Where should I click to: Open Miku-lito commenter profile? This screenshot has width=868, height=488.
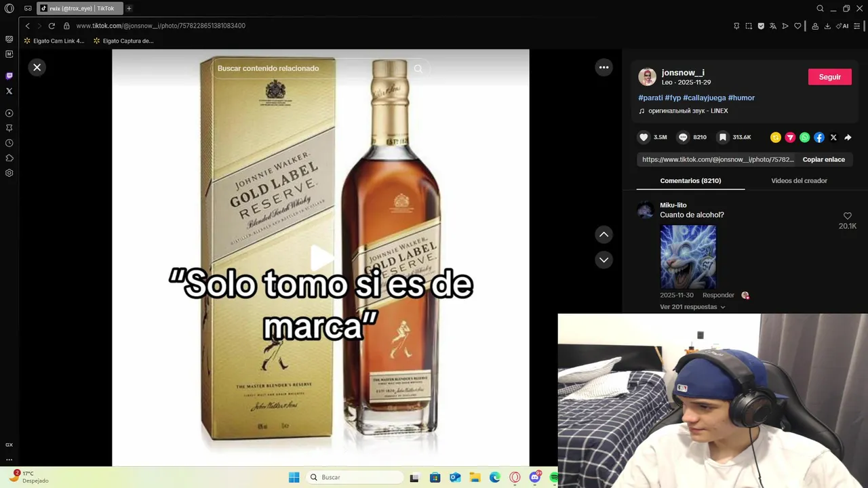tap(673, 205)
